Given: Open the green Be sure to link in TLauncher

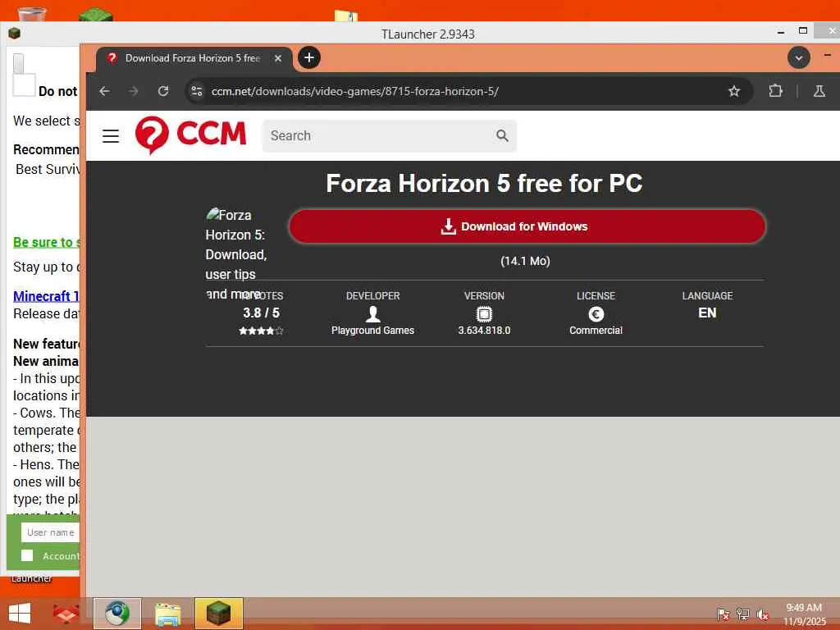Looking at the screenshot, I should pos(47,242).
